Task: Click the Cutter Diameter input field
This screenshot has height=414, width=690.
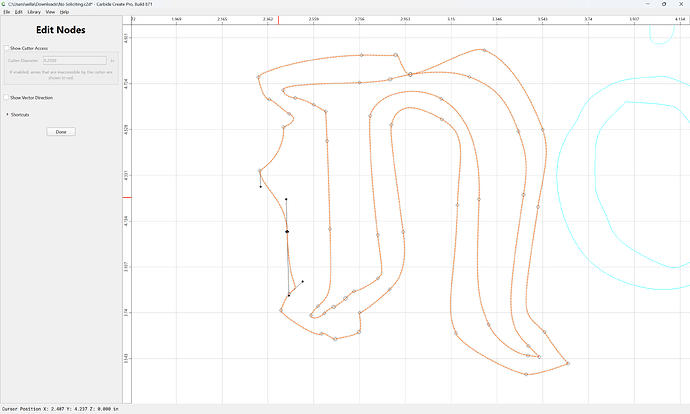Action: [x=74, y=60]
